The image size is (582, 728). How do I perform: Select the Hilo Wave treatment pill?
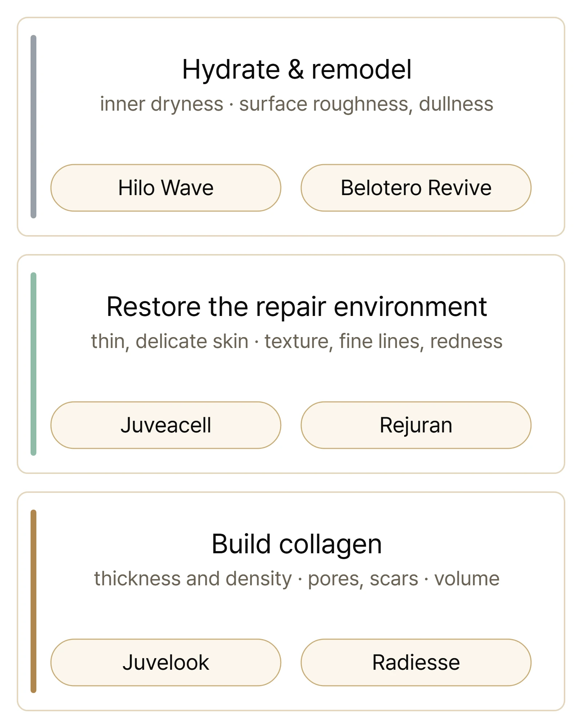(166, 188)
